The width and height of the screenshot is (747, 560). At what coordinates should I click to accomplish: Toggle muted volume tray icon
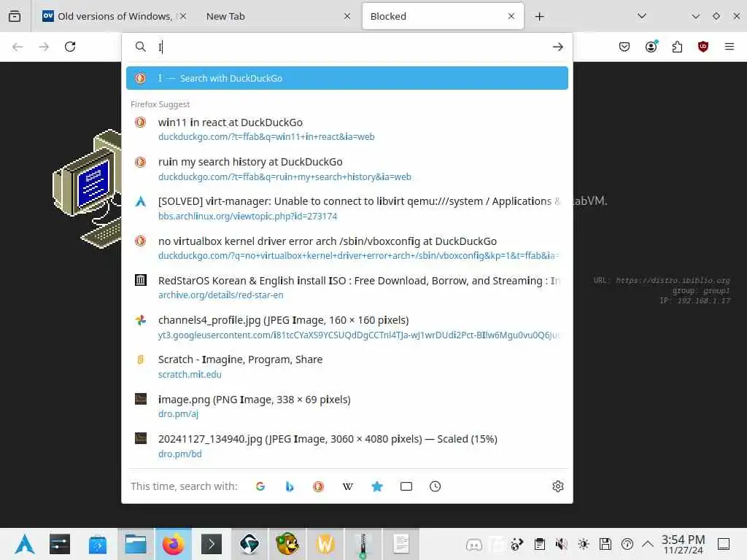561,544
